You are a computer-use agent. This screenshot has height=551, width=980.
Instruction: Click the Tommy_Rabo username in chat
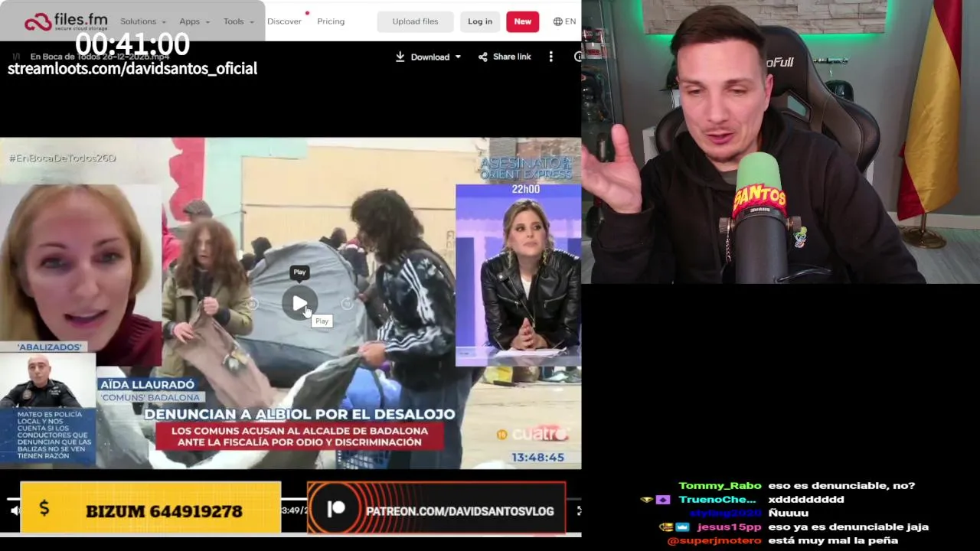720,485
